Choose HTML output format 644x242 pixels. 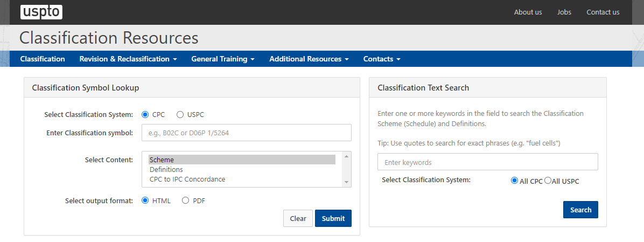point(145,200)
